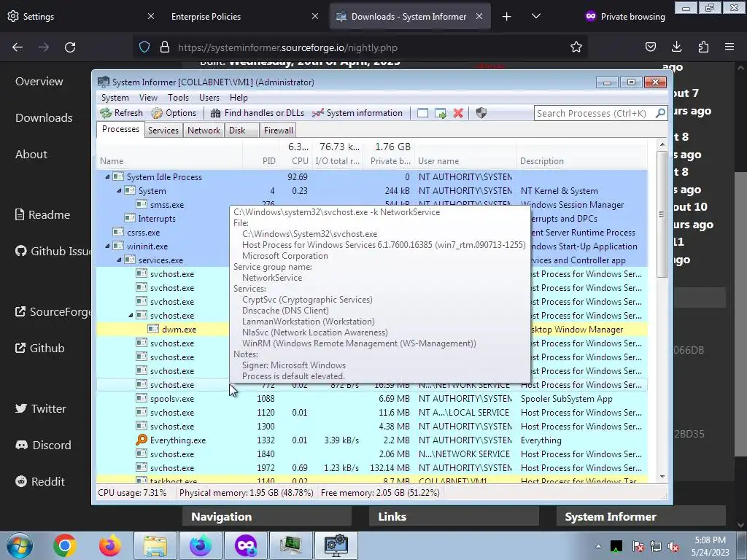Open the Reddit sidebar link
The width and height of the screenshot is (747, 560).
pos(39,481)
